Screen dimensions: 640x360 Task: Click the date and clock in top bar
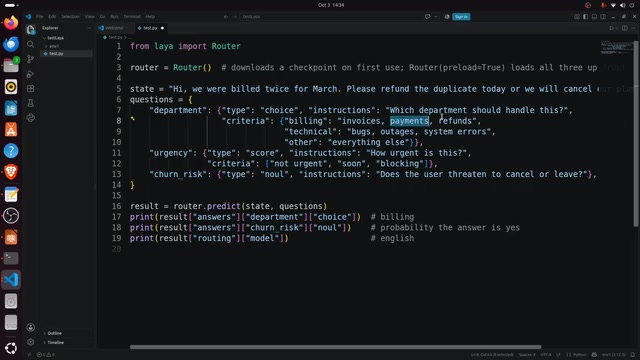pos(331,5)
